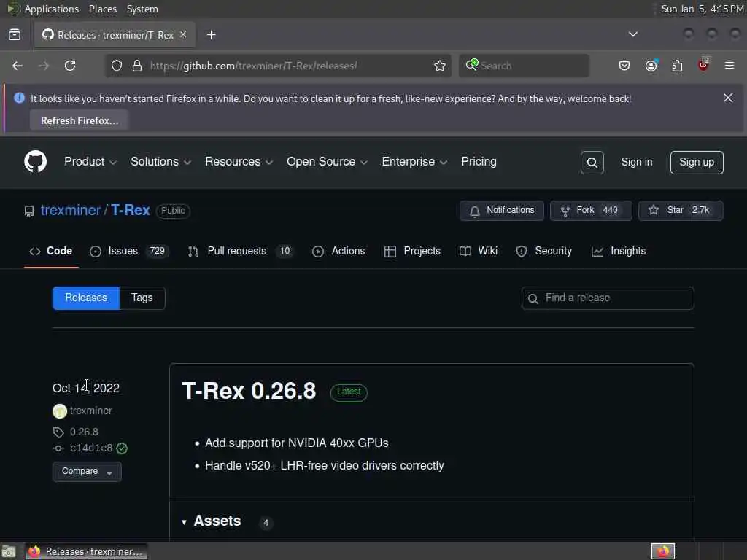
Task: Go back to the previous page
Action: click(18, 66)
